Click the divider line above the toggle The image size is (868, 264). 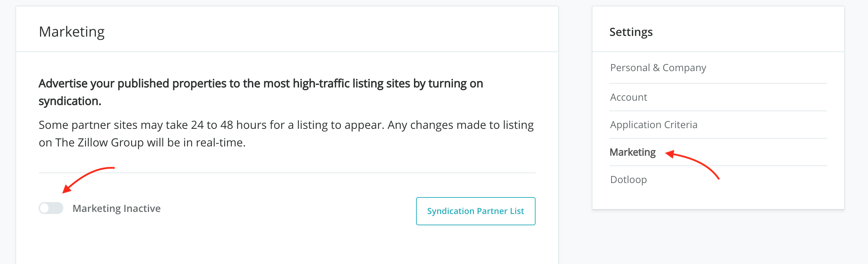point(287,173)
